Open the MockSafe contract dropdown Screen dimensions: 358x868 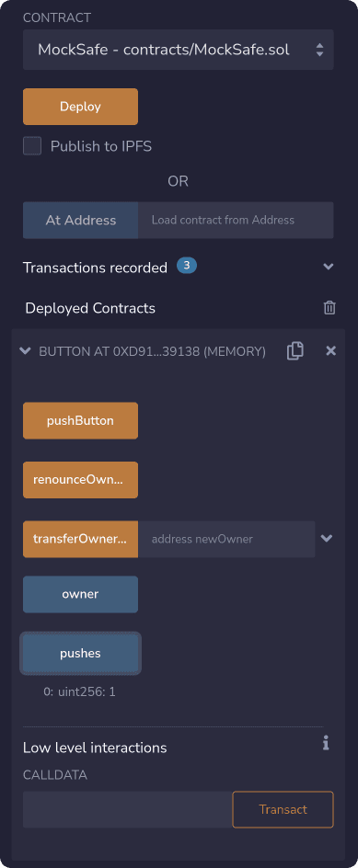point(178,50)
